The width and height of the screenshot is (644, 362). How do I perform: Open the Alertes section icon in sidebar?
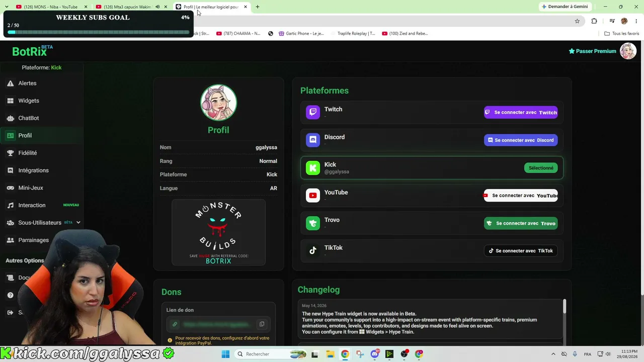pos(10,83)
